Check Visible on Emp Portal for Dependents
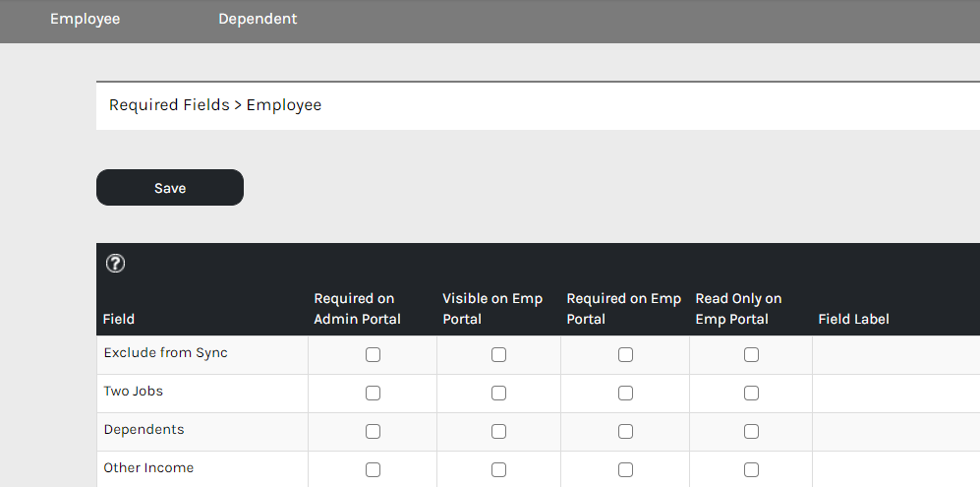The width and height of the screenshot is (980, 487). (x=498, y=431)
